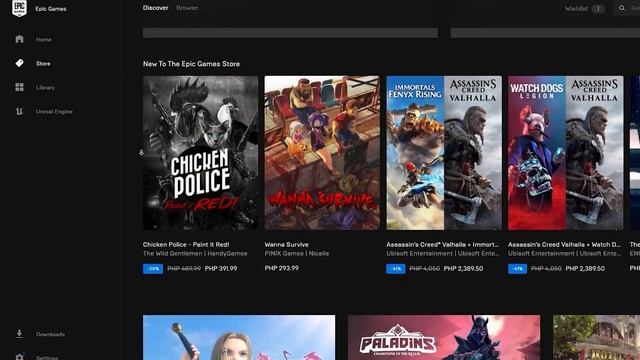Viewport: 640px width, 360px height.
Task: Click the search magnifier icon
Action: [622, 8]
